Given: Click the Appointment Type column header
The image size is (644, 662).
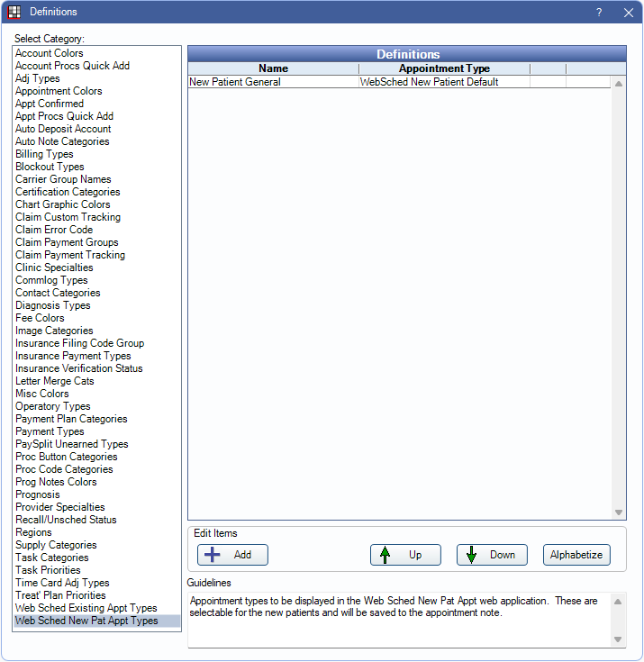Looking at the screenshot, I should click(444, 68).
